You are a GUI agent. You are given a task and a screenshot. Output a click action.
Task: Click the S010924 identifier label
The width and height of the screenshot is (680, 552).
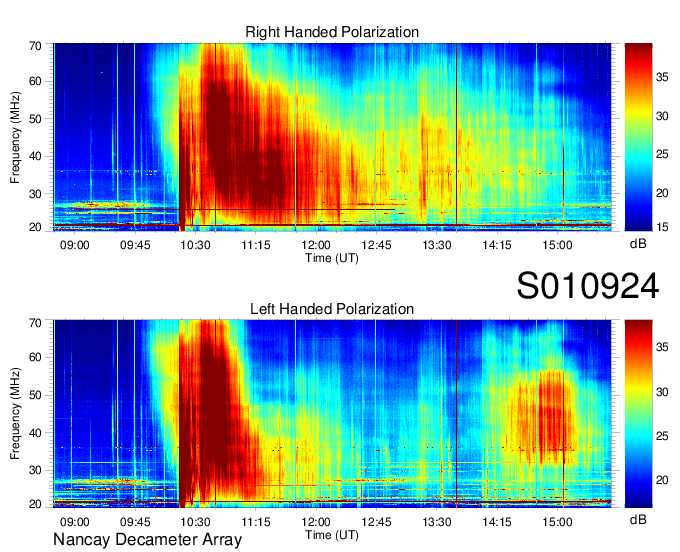coord(588,286)
